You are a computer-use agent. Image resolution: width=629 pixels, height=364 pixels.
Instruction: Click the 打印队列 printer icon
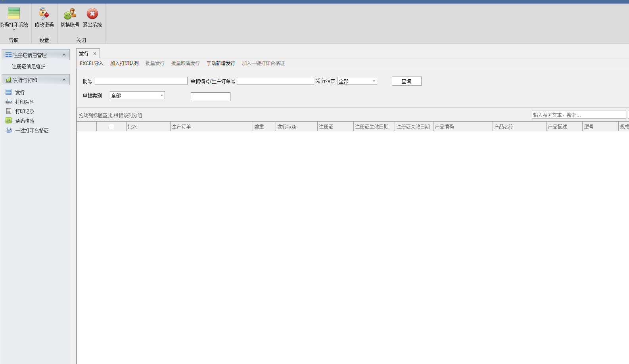[x=9, y=102]
